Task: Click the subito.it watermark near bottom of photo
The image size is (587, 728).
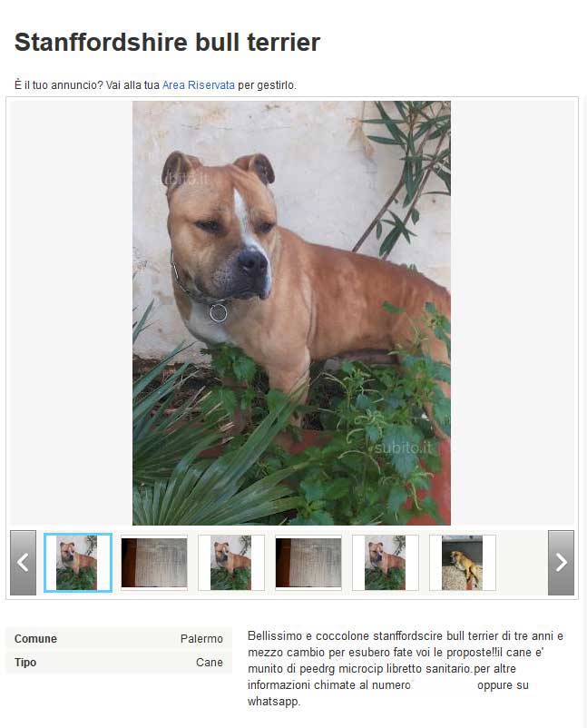Action: point(403,448)
